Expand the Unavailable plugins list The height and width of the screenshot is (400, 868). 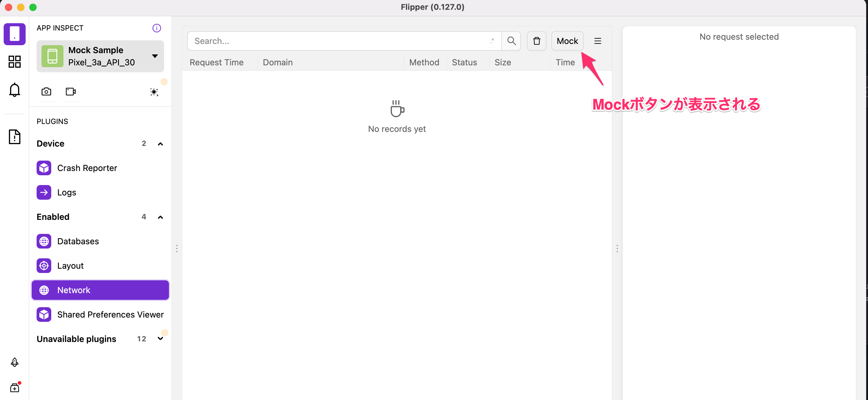pos(160,339)
